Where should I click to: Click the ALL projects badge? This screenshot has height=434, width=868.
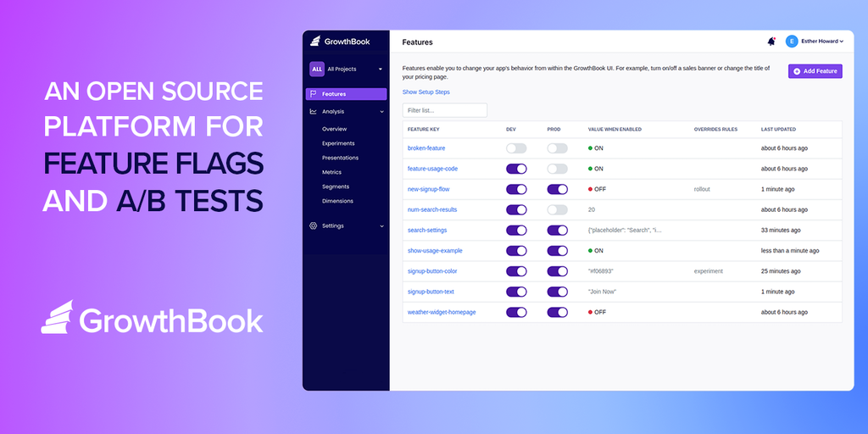317,70
